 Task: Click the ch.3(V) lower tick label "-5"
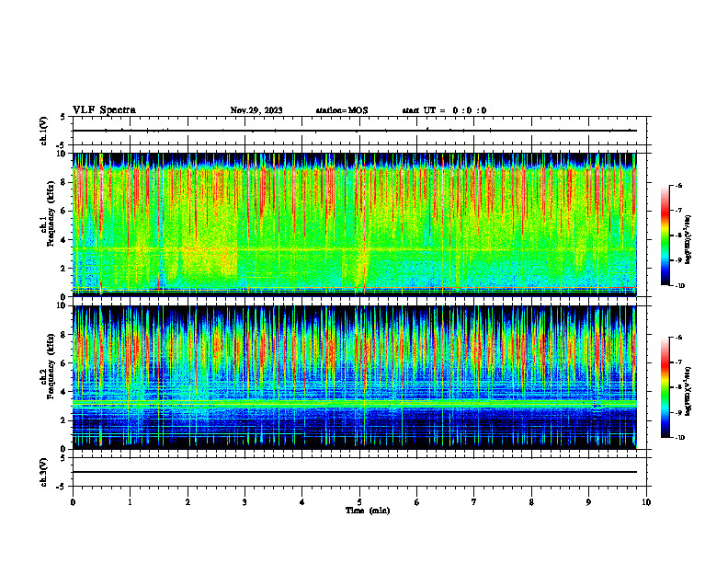tap(62, 487)
